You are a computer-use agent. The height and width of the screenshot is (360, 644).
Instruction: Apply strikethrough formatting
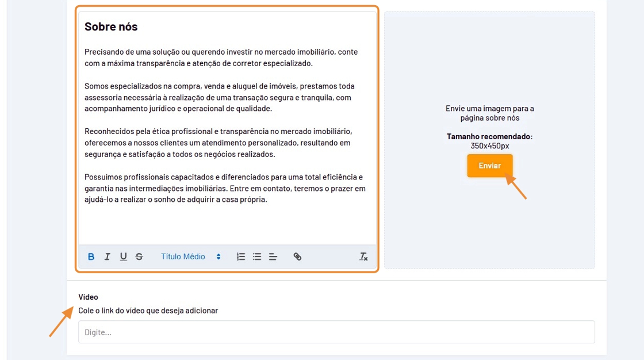click(139, 256)
